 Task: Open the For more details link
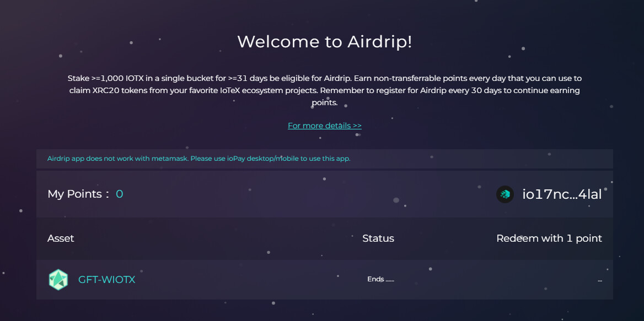[x=324, y=126]
